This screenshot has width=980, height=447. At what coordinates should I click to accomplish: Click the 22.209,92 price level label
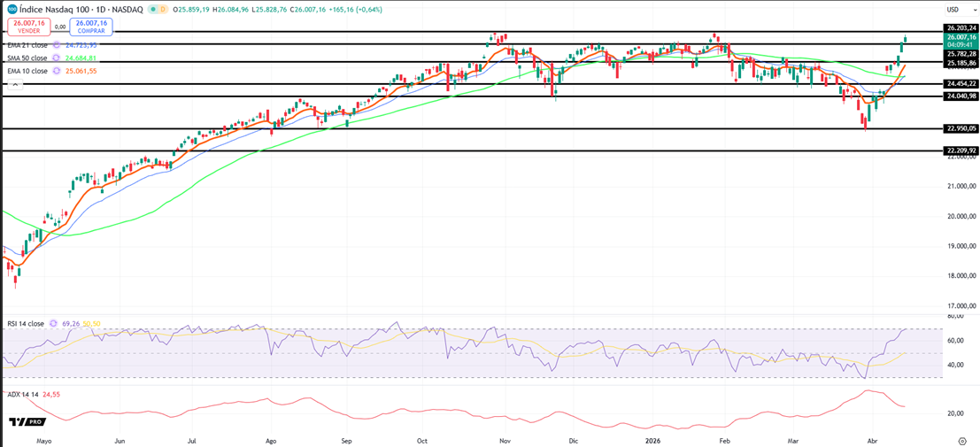pyautogui.click(x=961, y=150)
